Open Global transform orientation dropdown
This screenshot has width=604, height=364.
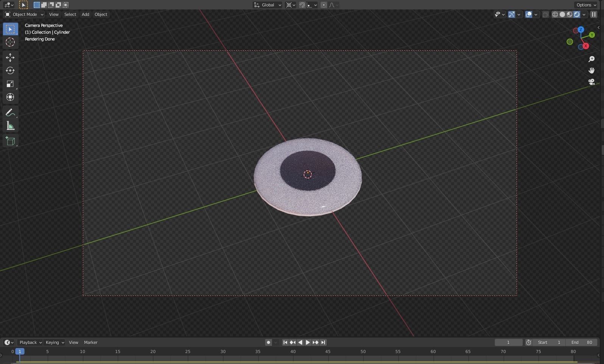coord(267,5)
